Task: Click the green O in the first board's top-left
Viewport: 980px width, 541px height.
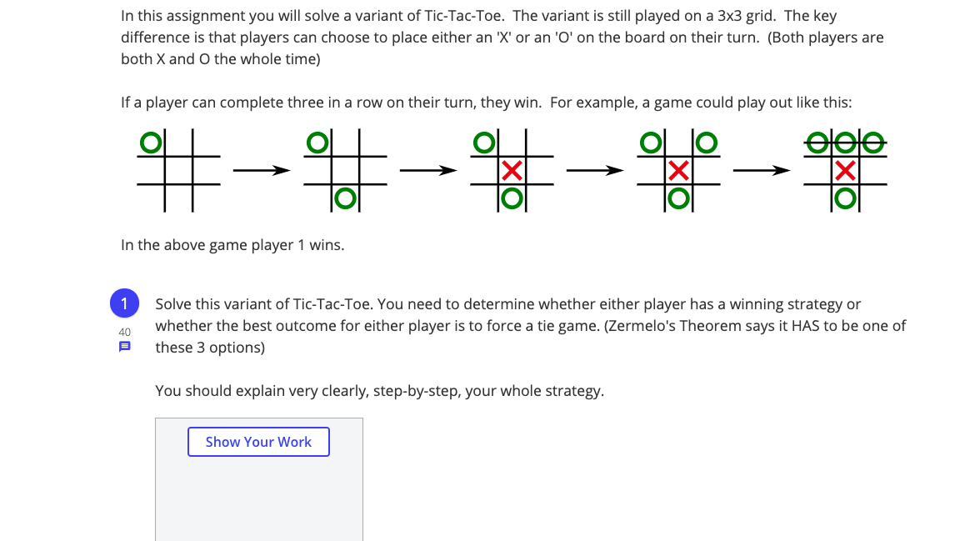Action: pos(151,143)
